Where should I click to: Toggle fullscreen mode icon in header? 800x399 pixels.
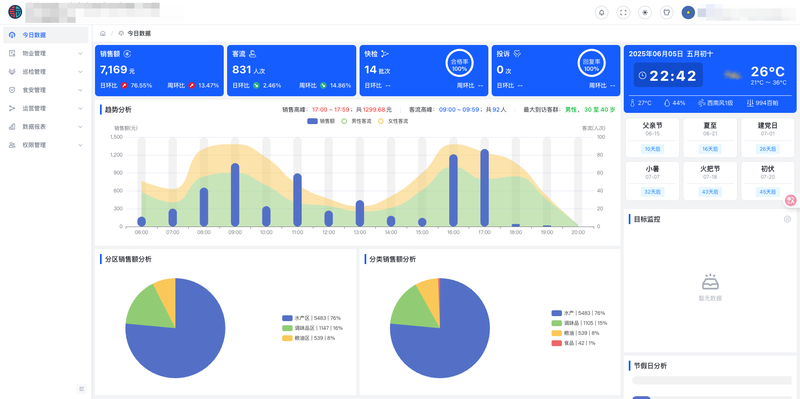click(623, 13)
